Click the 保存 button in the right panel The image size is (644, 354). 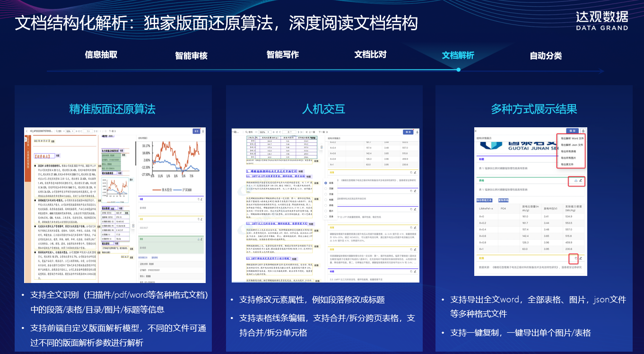pos(572,131)
